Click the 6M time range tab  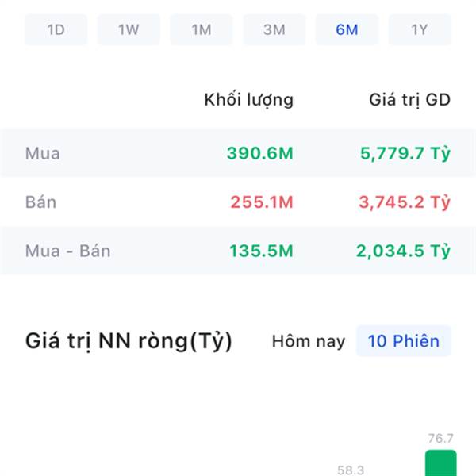347,30
